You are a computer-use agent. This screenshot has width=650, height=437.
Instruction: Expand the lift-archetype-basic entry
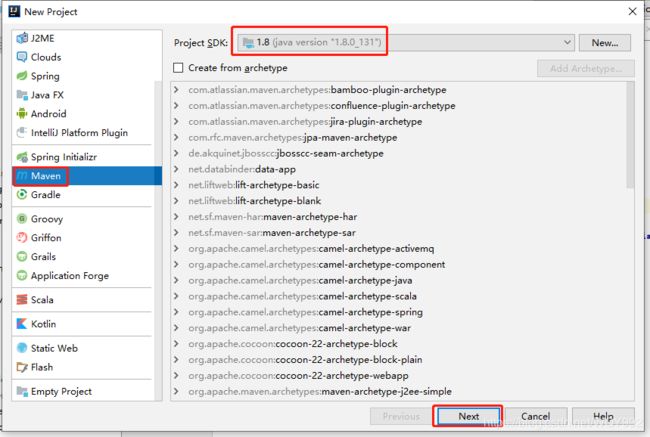(x=176, y=185)
